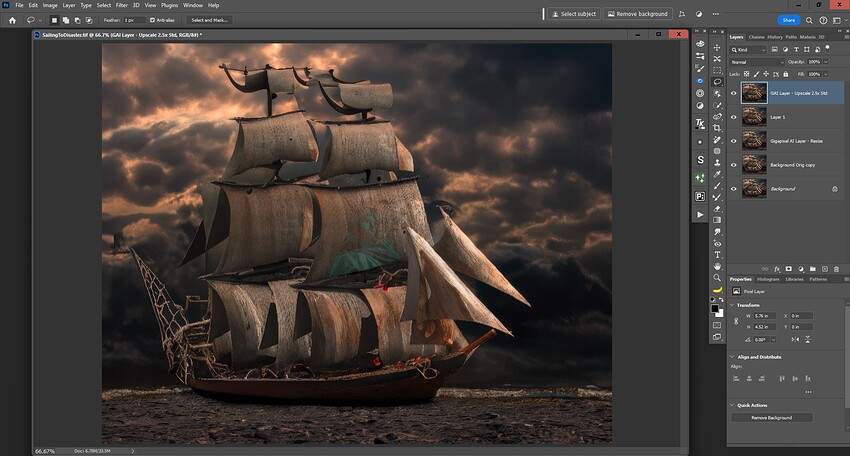
Task: Click the Feather value field
Action: [134, 20]
